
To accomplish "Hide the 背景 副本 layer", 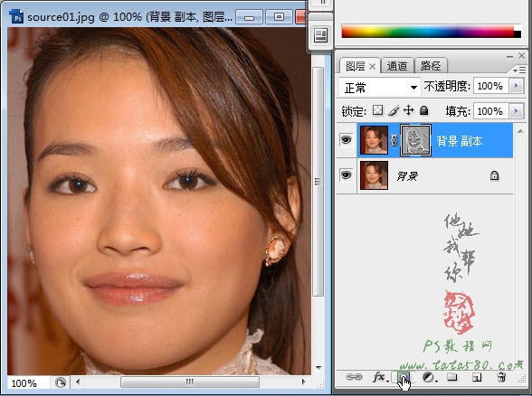I will (346, 139).
